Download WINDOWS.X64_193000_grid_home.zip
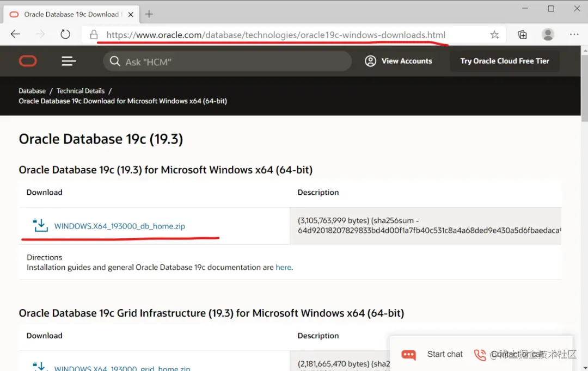Viewport: 588px width, 371px height. pyautogui.click(x=122, y=368)
